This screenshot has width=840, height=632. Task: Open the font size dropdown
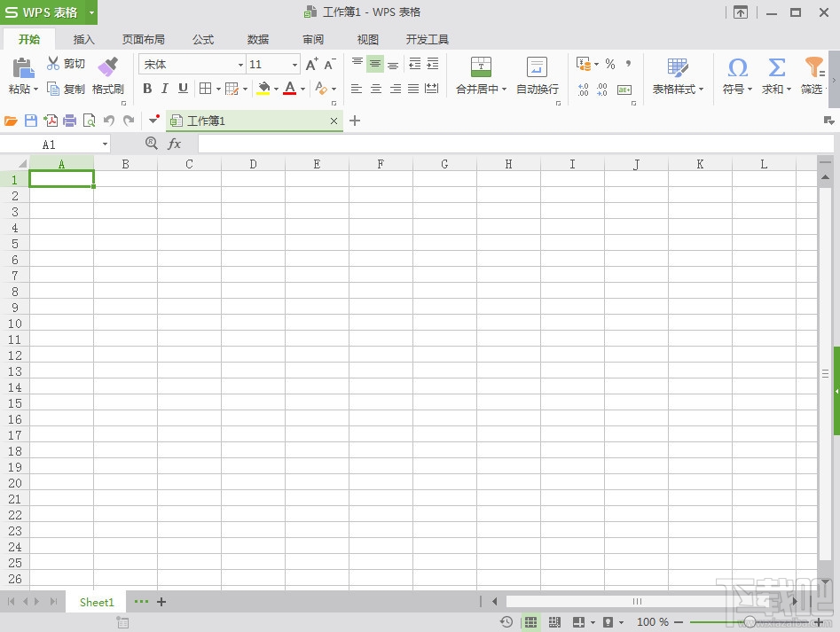tap(294, 64)
